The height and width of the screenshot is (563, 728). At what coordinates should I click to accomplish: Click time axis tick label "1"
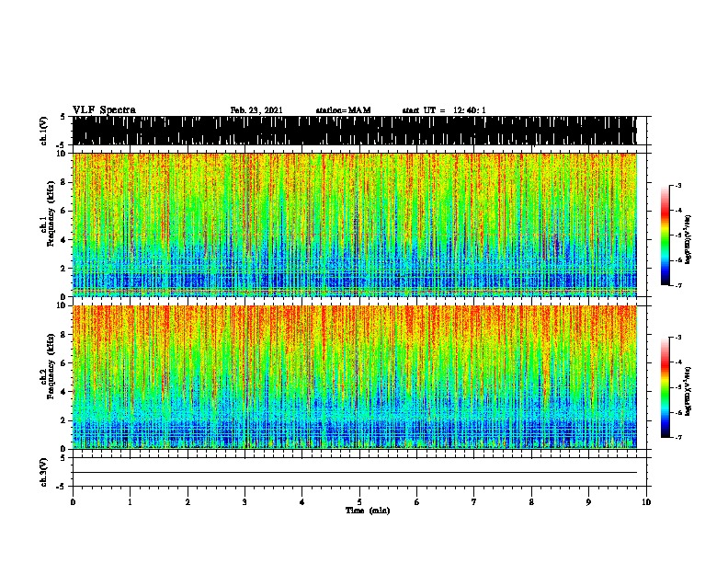(x=130, y=502)
